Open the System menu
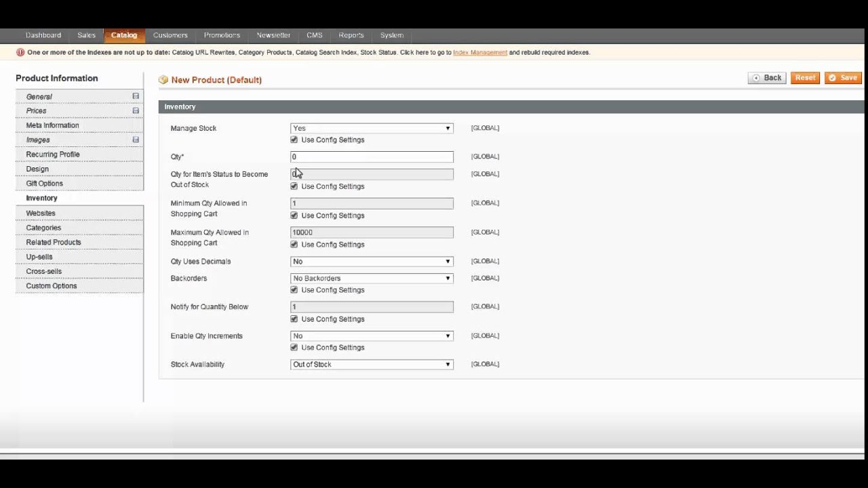Viewport: 868px width, 488px height. click(392, 35)
